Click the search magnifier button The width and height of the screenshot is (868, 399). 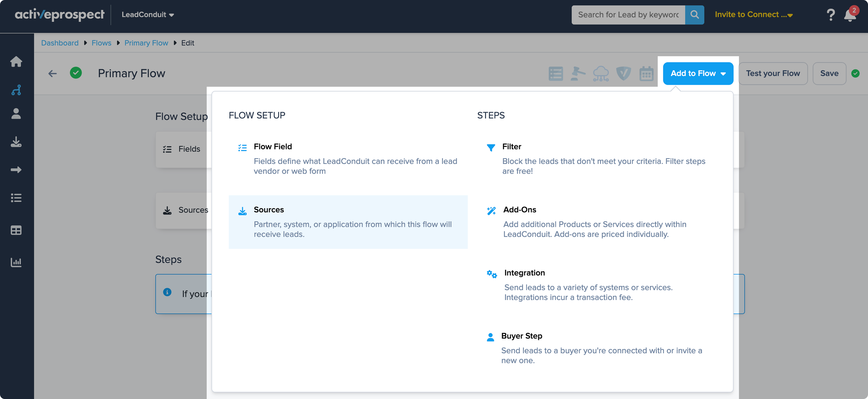click(x=694, y=15)
